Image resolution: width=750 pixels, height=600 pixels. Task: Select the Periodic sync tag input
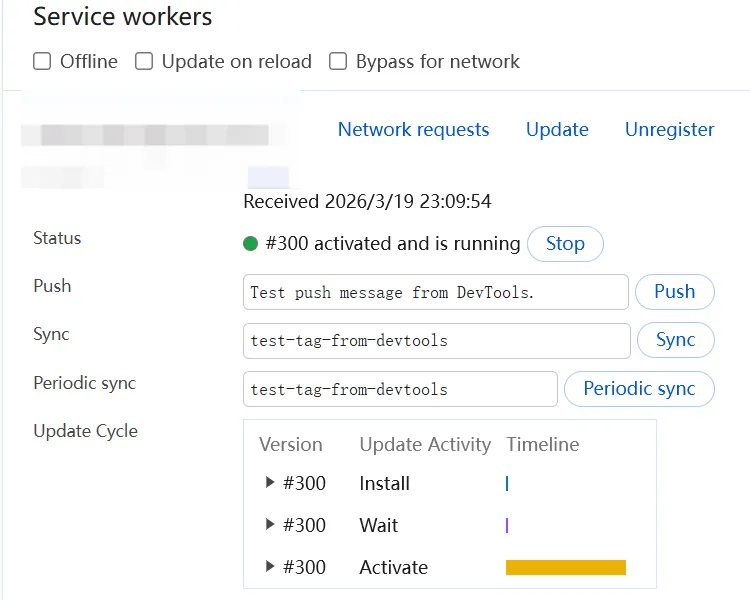(x=400, y=389)
